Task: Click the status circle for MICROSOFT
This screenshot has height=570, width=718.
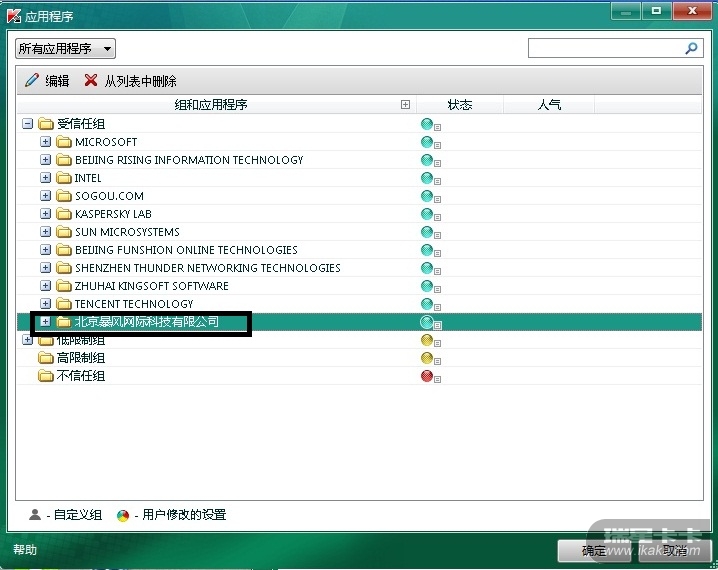Action: (427, 142)
